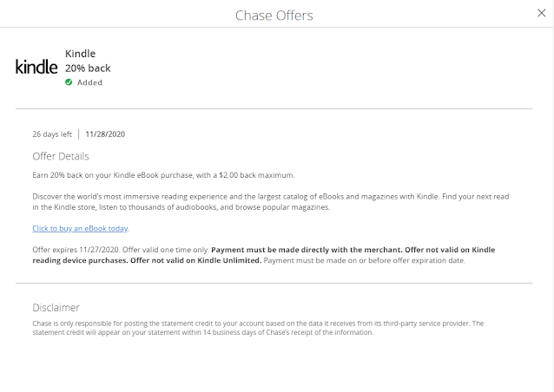Open the 'Click to buy an eBook today' link

[x=81, y=228]
